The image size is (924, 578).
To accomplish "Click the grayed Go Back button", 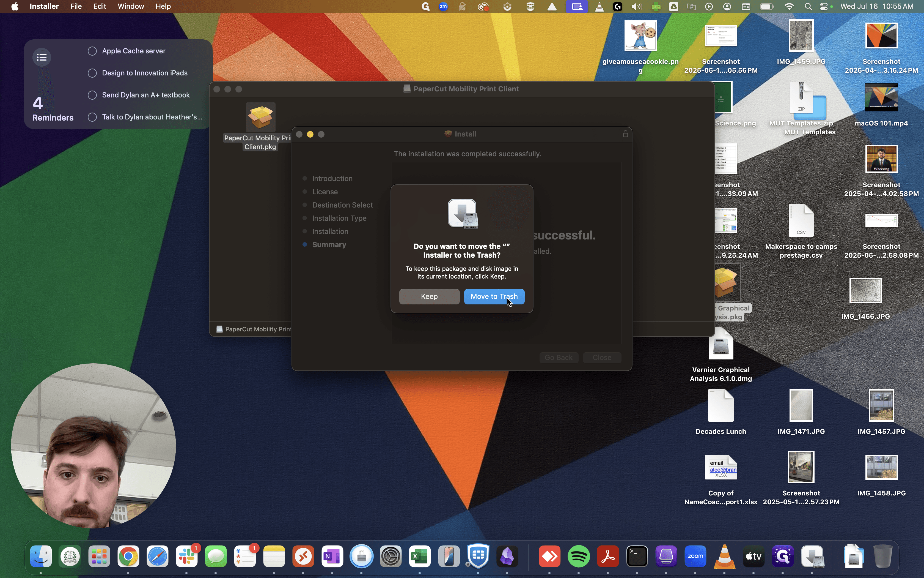I will pos(559,358).
